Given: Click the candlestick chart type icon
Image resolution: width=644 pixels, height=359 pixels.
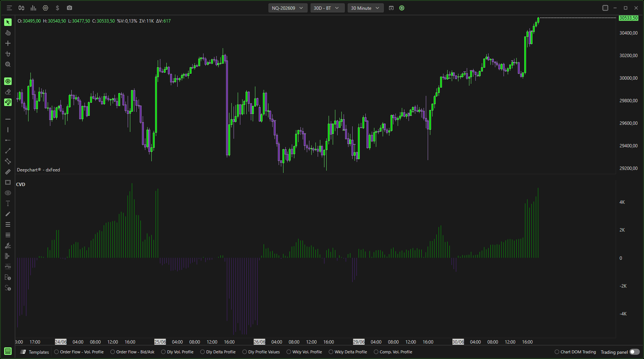Looking at the screenshot, I should (x=21, y=8).
